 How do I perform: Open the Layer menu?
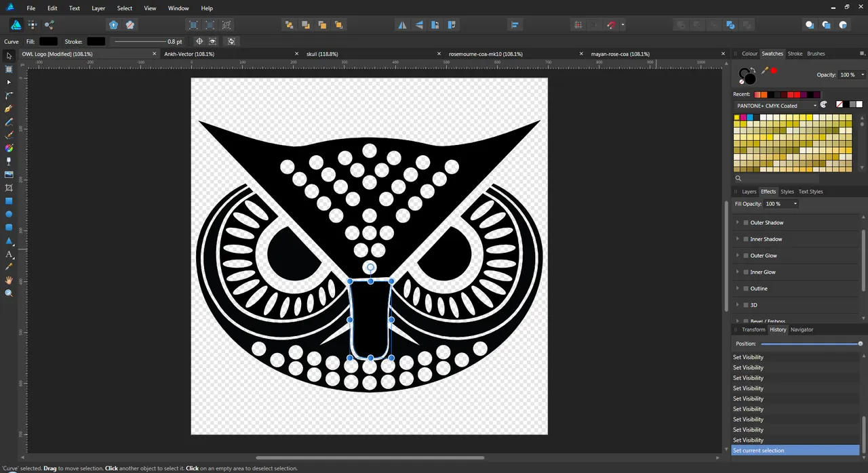(98, 8)
